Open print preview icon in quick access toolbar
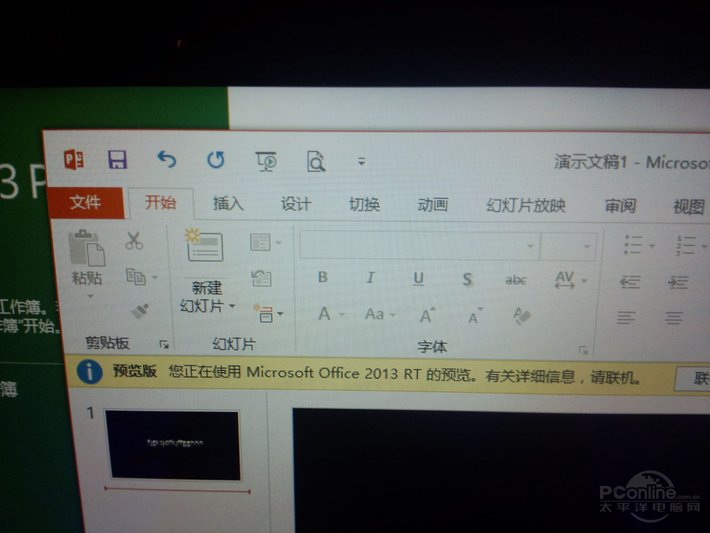This screenshot has height=533, width=710. pos(316,162)
